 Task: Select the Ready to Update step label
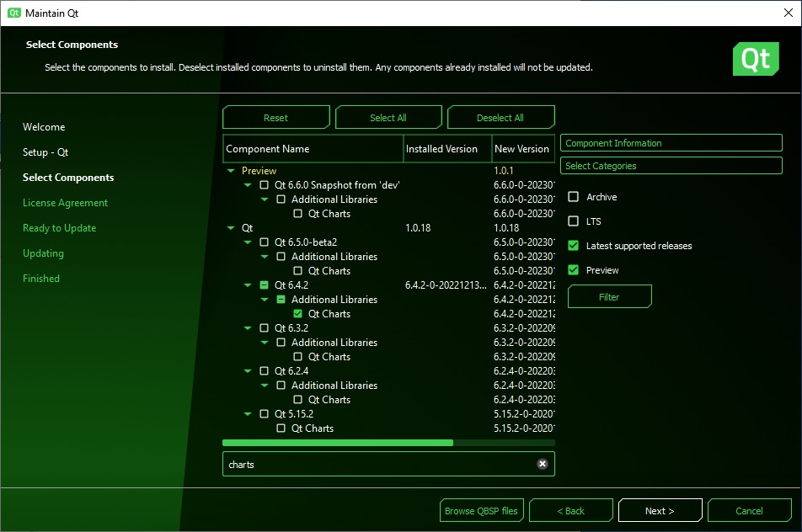point(59,228)
